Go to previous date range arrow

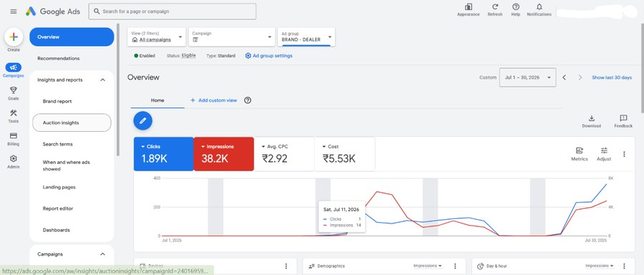tap(565, 77)
